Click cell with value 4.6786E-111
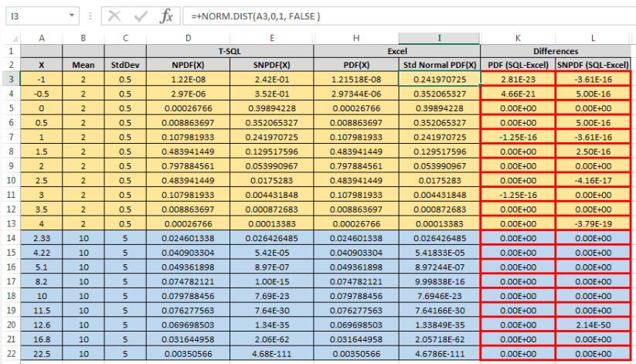The width and height of the screenshot is (636, 364). click(x=439, y=354)
